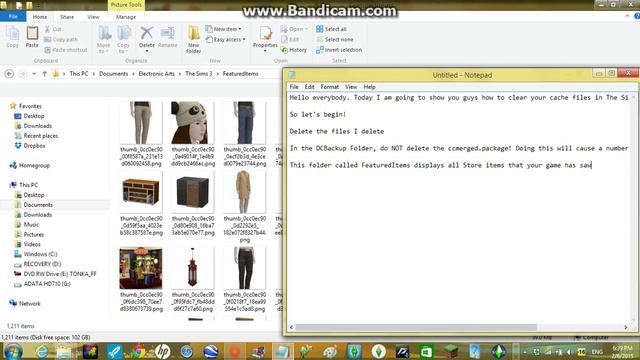This screenshot has width=640, height=360.
Task: Open the HP taskbar icon
Action: [162, 351]
